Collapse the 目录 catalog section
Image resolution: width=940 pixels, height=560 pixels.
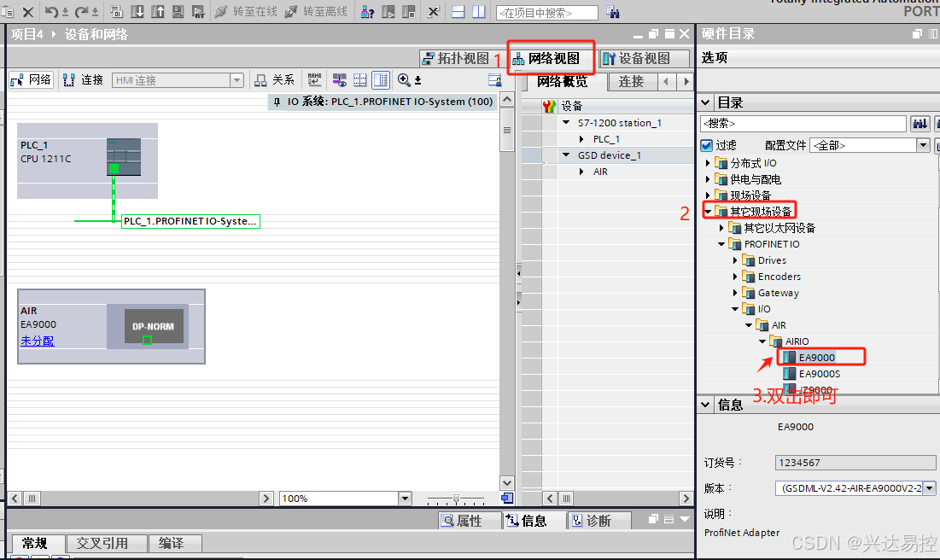click(705, 102)
